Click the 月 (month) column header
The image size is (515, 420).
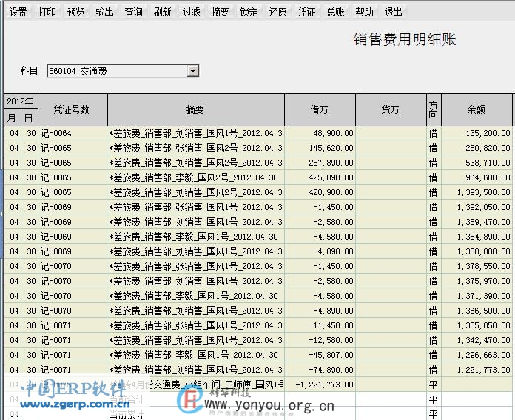tap(13, 118)
